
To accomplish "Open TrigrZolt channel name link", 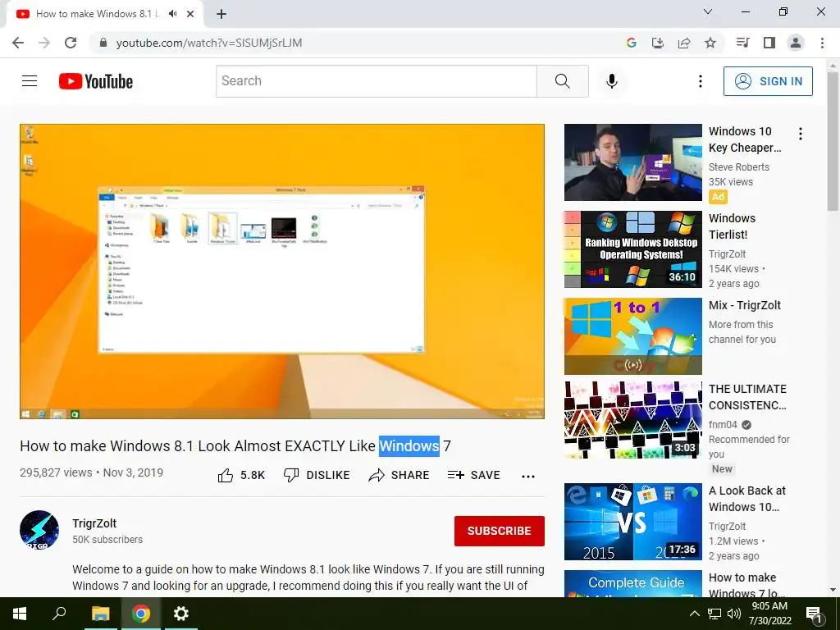I will pyautogui.click(x=94, y=523).
